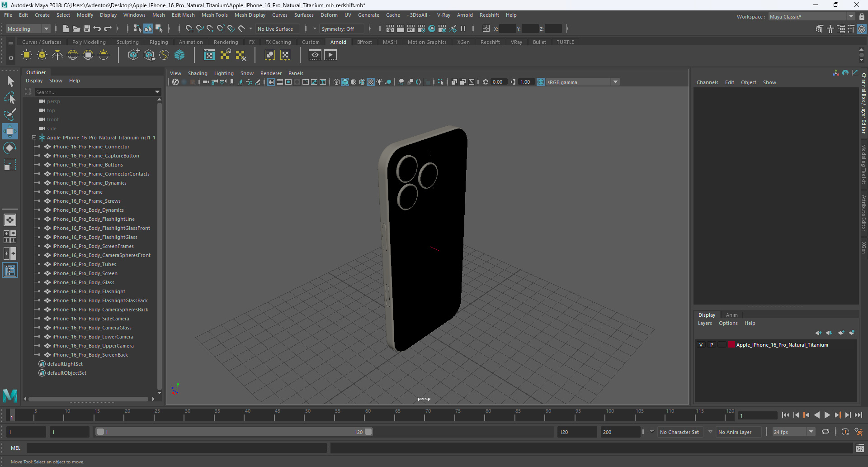
Task: Create an Arnold Stand-In from shelf
Action: (134, 55)
